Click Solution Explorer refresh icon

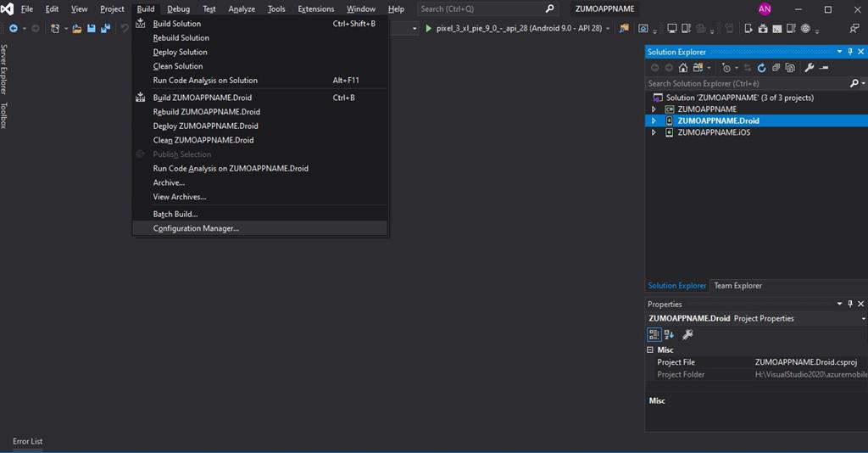coord(762,68)
